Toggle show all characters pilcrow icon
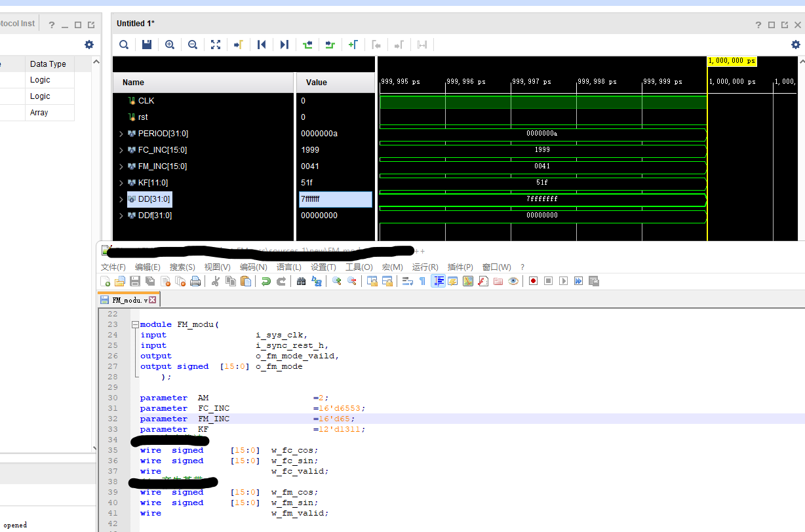This screenshot has width=805, height=532. [422, 281]
